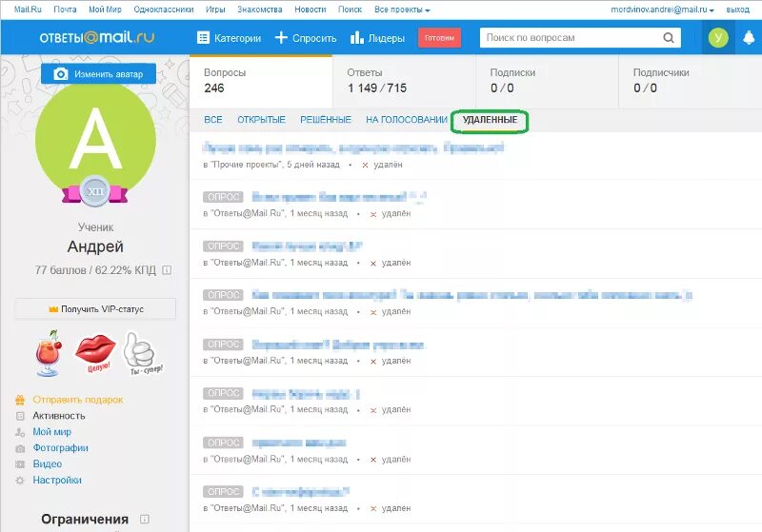Screen dimensions: 762x532
Task: Open Лидеры bar chart icon
Action: (356, 37)
